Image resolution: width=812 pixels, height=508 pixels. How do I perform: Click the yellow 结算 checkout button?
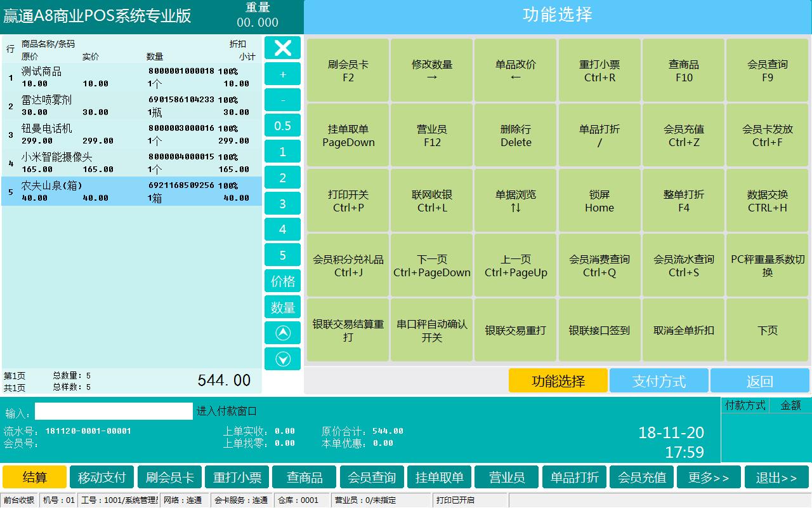click(x=35, y=478)
